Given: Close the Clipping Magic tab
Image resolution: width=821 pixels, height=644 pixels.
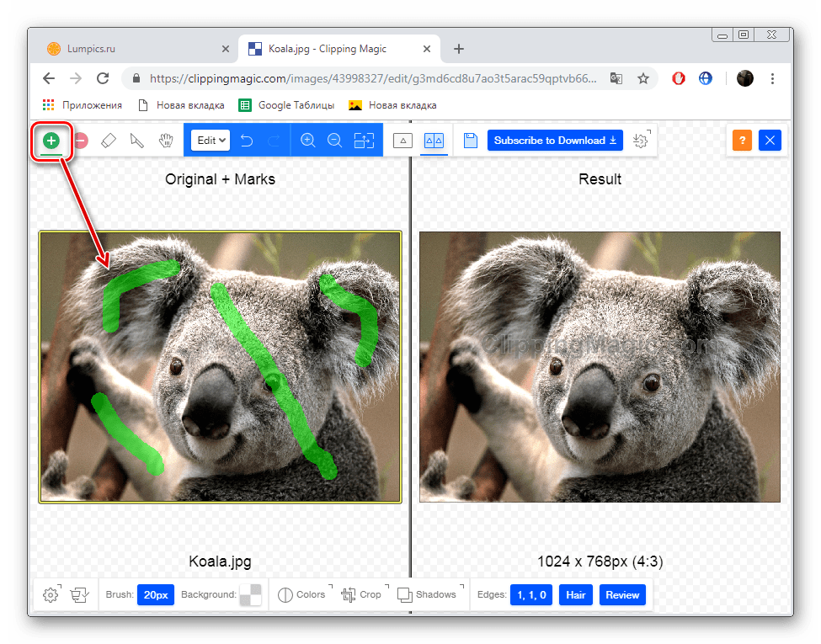Looking at the screenshot, I should tap(427, 49).
